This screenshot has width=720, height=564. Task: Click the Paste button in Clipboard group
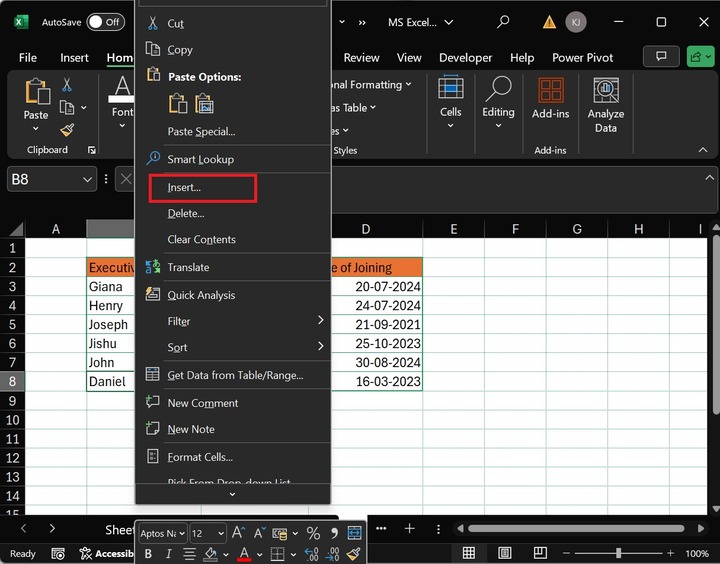(x=36, y=102)
